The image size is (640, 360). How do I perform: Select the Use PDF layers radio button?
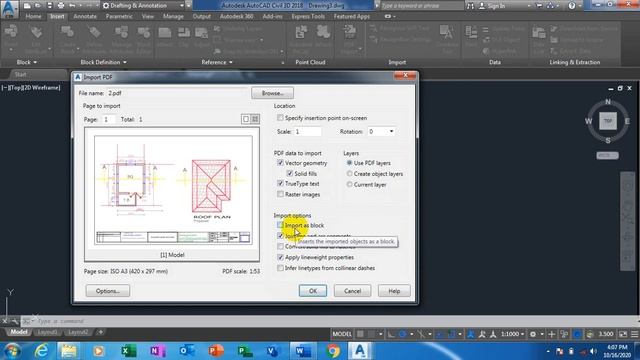coord(349,162)
